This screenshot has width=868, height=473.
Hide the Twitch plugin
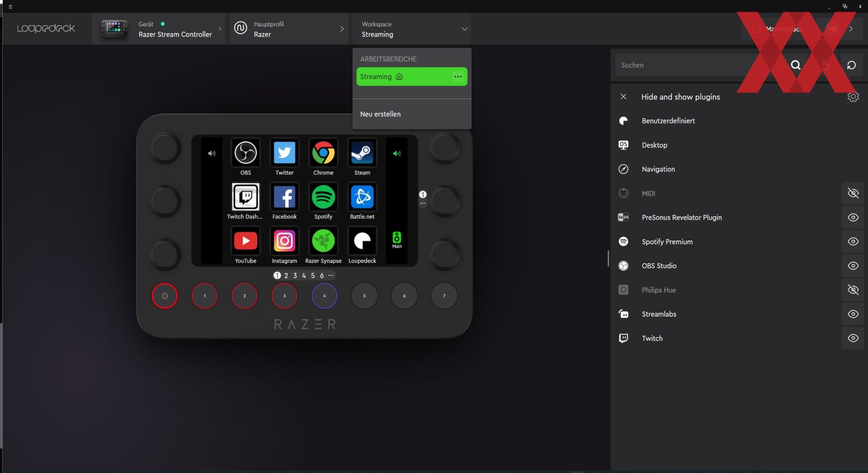[853, 338]
